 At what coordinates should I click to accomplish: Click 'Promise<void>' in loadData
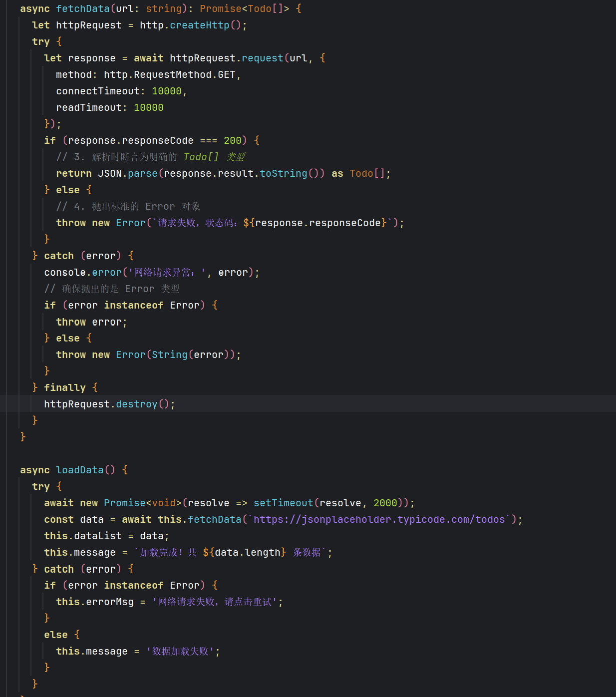coord(143,503)
